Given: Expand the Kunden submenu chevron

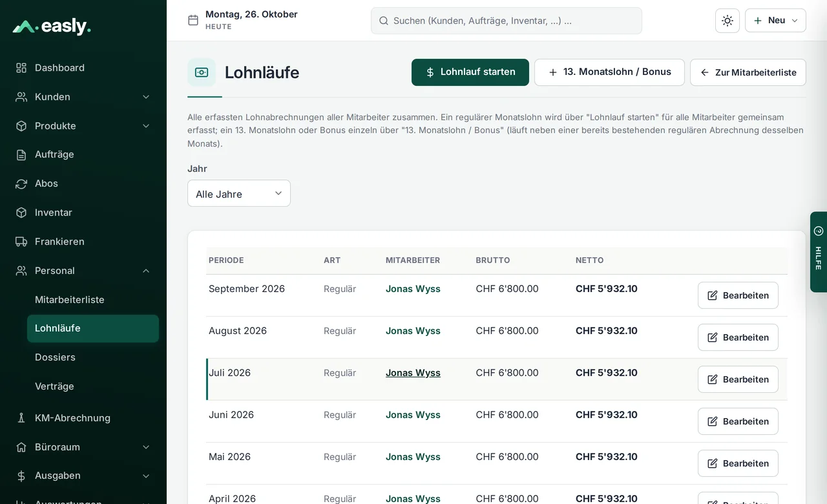Looking at the screenshot, I should [146, 97].
